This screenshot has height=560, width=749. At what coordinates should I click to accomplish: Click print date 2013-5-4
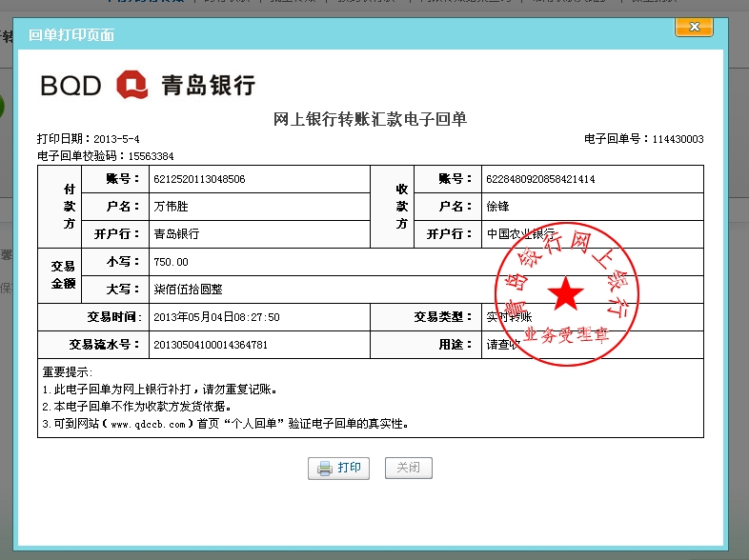[116, 139]
